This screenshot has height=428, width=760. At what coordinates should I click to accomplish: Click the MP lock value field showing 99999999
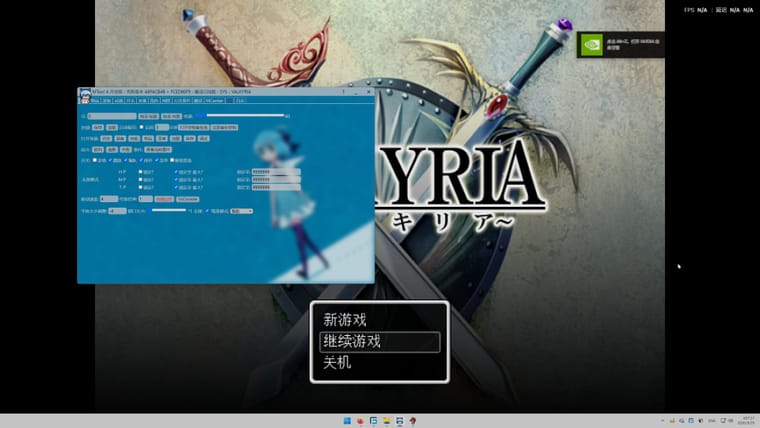point(276,180)
